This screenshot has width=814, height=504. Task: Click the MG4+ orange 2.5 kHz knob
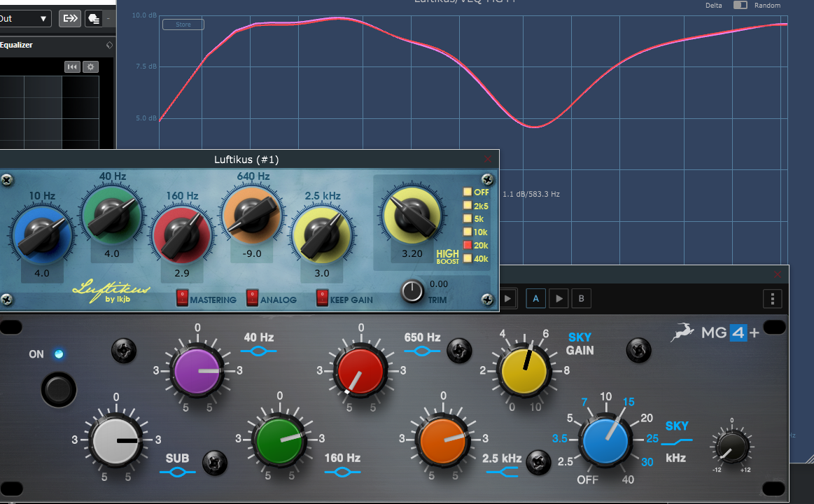[x=443, y=440]
